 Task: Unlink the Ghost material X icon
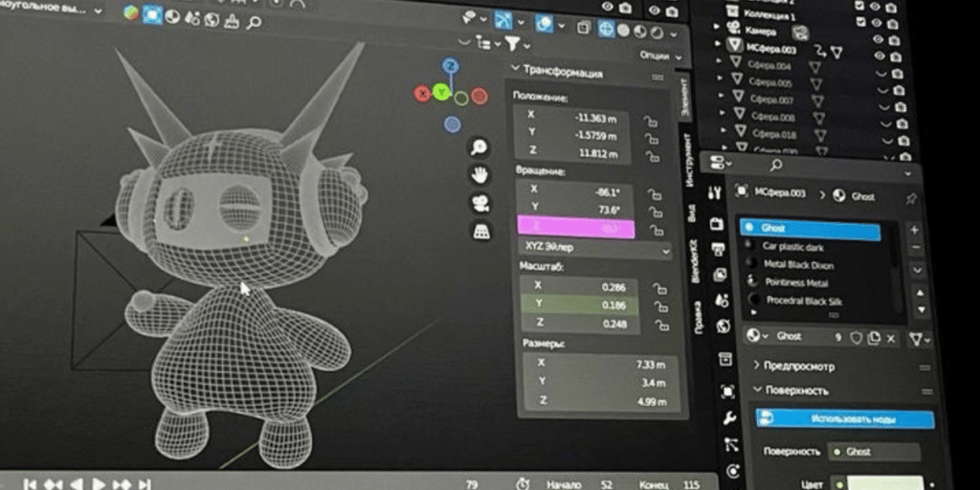891,338
